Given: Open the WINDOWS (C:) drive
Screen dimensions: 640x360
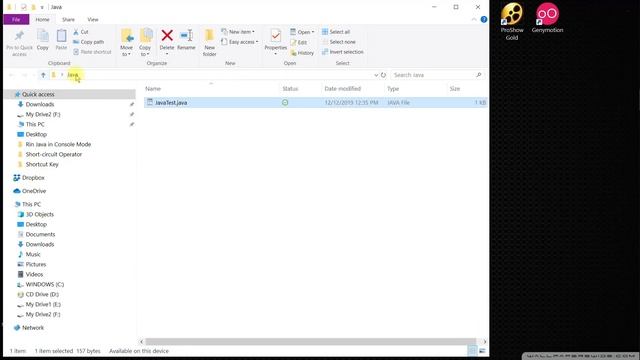Looking at the screenshot, I should tap(45, 284).
